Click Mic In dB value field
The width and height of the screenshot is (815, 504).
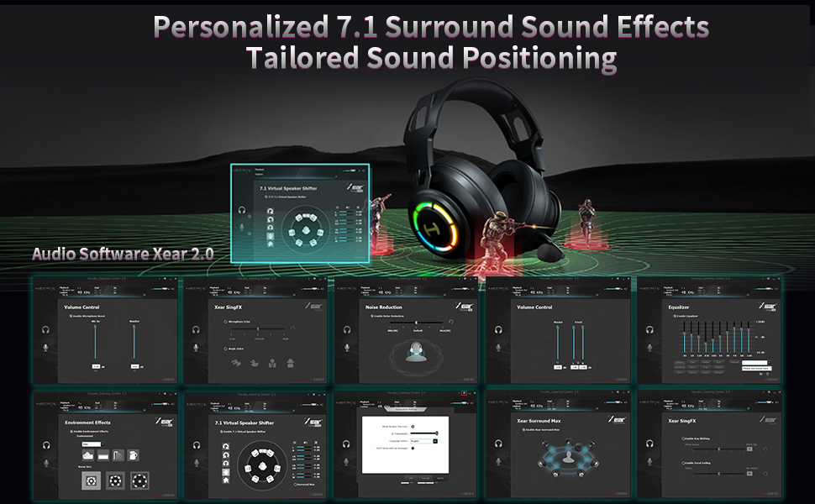96,366
